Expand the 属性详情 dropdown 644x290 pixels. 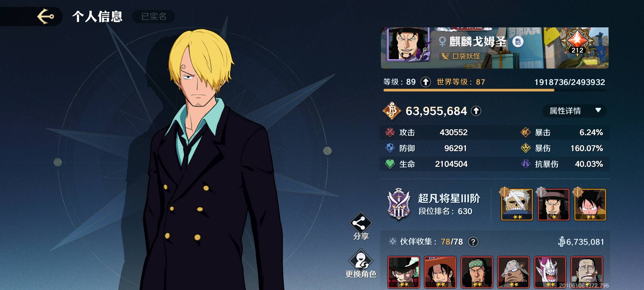(574, 111)
